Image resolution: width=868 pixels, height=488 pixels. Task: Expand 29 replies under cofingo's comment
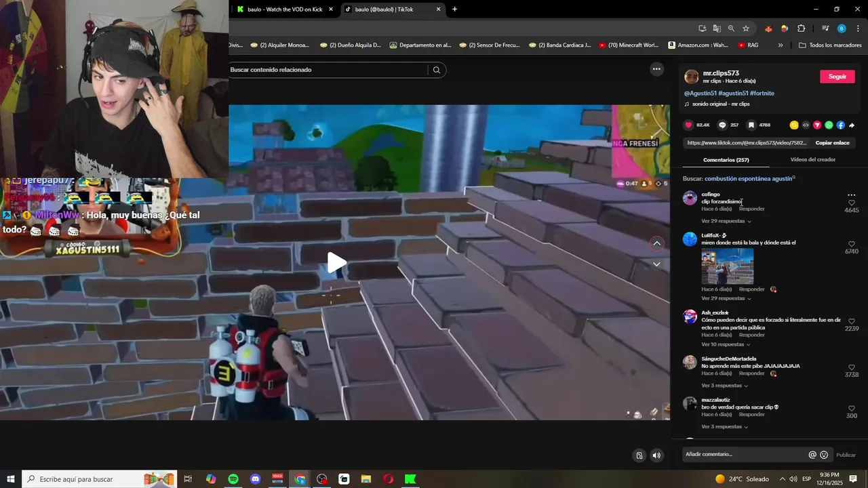[x=726, y=221]
